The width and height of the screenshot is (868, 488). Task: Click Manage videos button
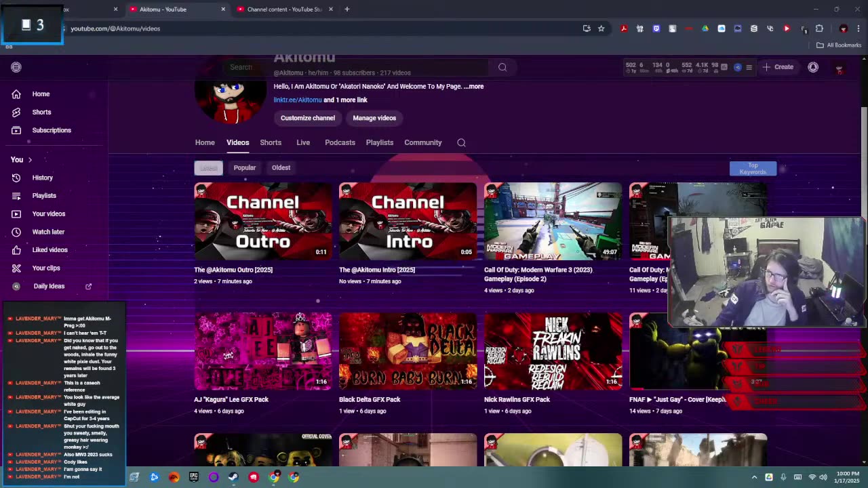[x=374, y=118]
